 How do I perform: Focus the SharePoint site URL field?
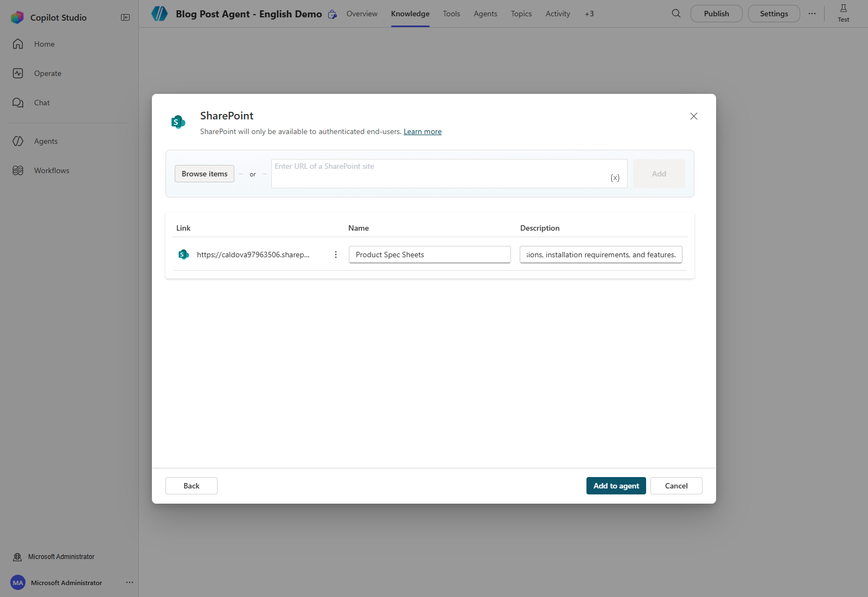[x=449, y=174]
